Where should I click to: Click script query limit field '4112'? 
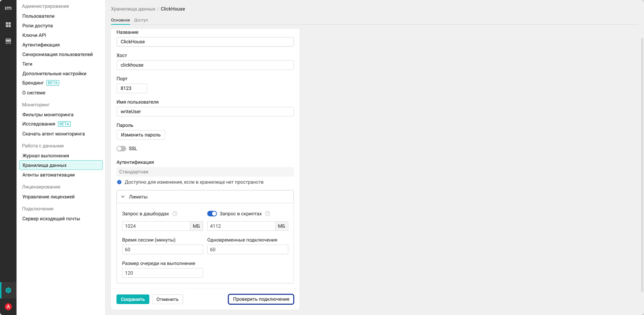tap(241, 226)
